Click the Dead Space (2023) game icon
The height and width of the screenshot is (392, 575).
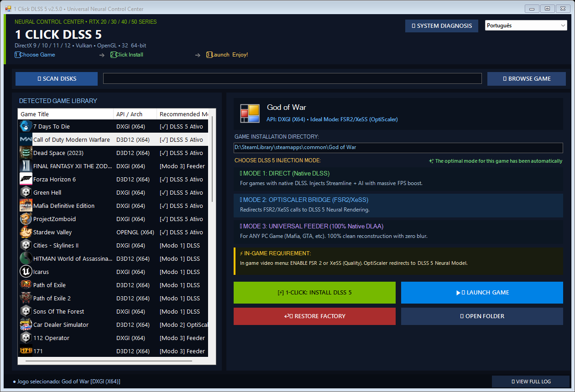[x=26, y=153]
